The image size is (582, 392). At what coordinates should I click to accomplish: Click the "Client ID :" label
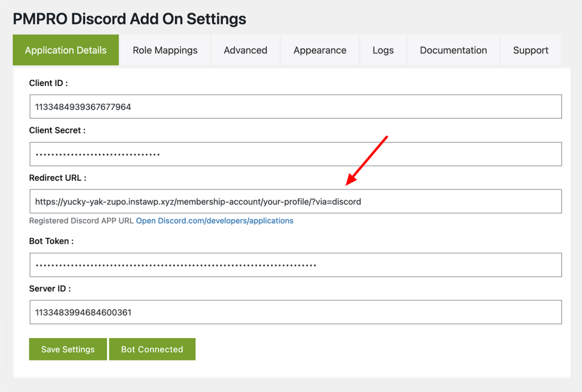click(x=49, y=83)
